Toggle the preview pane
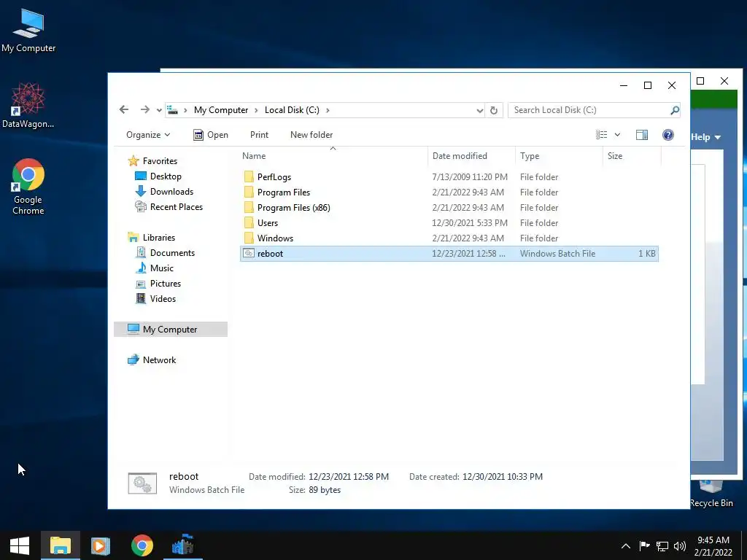This screenshot has height=560, width=747. click(x=642, y=135)
